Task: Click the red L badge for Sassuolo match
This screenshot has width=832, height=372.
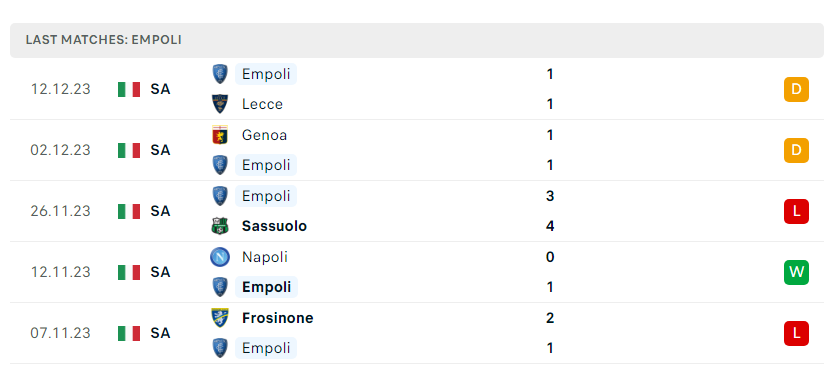Action: 796,211
